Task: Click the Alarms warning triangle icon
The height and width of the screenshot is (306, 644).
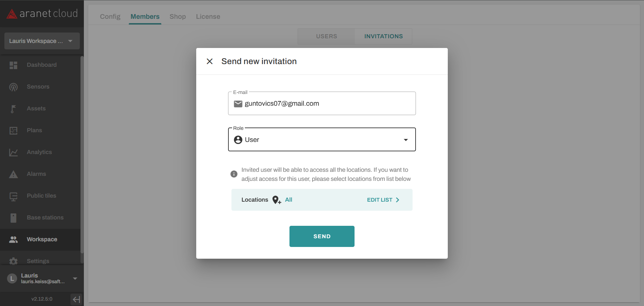Action: pyautogui.click(x=13, y=174)
